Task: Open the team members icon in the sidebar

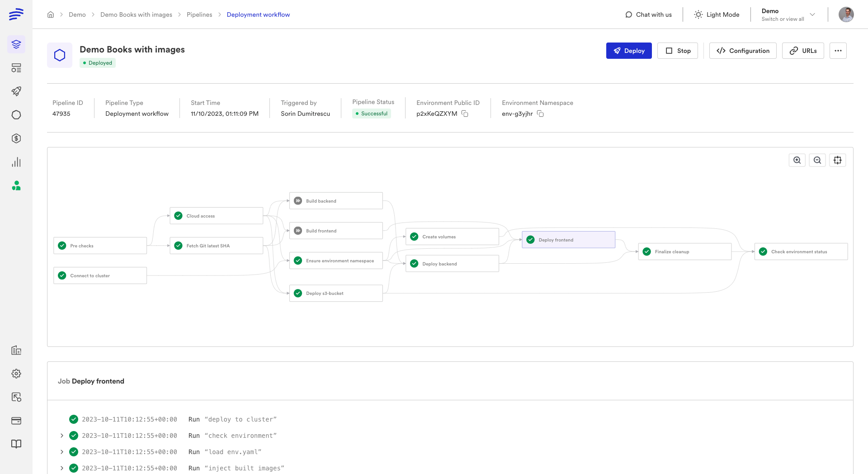Action: (16, 186)
